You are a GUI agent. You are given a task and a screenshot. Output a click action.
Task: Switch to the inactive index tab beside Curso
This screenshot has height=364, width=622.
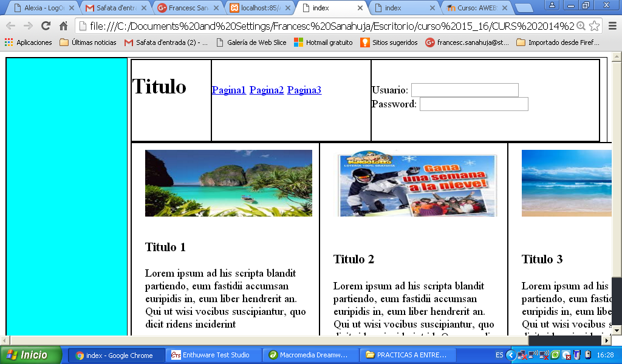(x=404, y=8)
